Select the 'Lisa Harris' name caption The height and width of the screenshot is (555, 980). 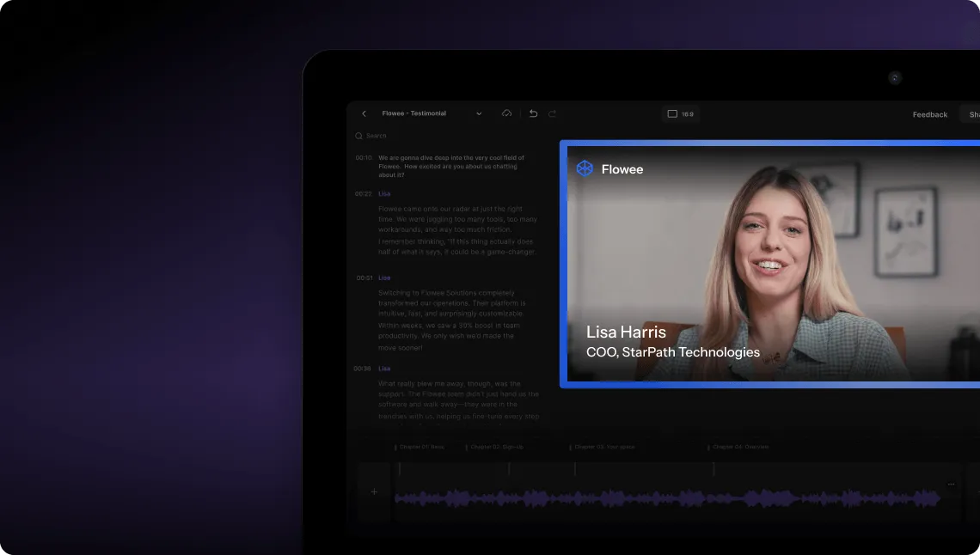coord(626,332)
